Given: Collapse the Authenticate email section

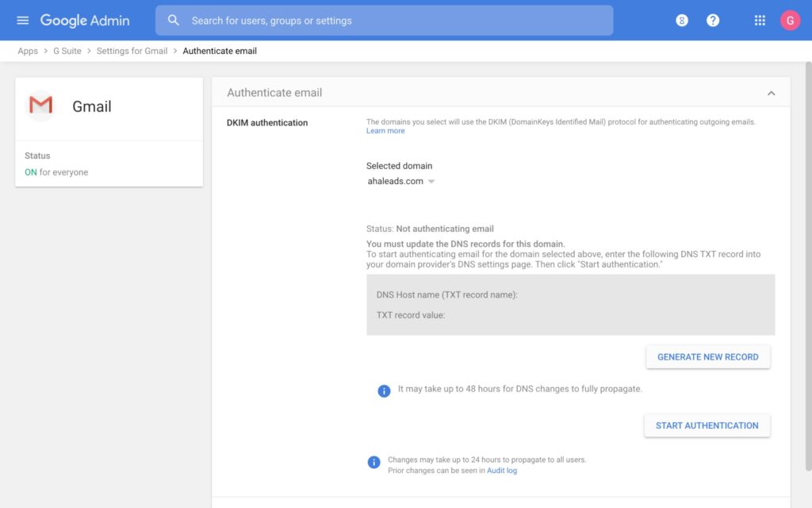Looking at the screenshot, I should [772, 93].
